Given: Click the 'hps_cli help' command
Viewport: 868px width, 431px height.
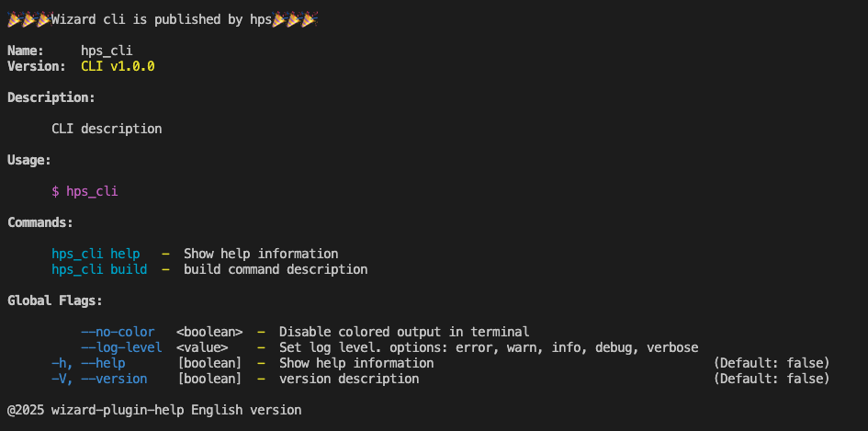Looking at the screenshot, I should coord(96,254).
